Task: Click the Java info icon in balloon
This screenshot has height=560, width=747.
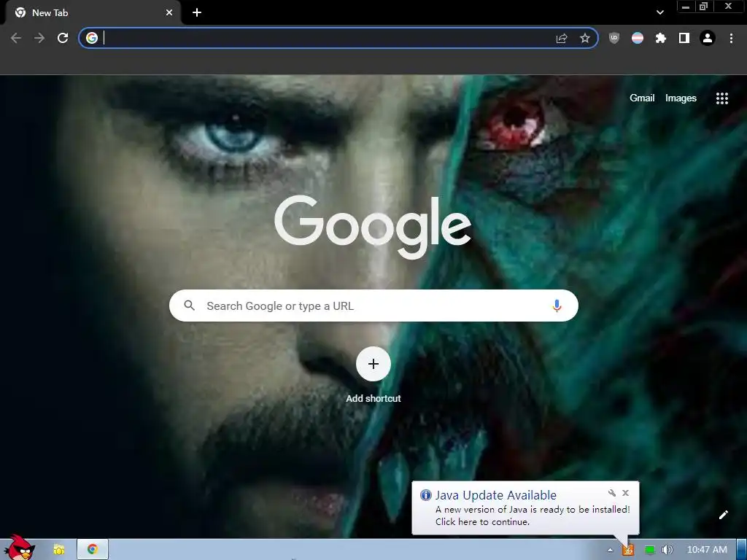Action: coord(425,495)
